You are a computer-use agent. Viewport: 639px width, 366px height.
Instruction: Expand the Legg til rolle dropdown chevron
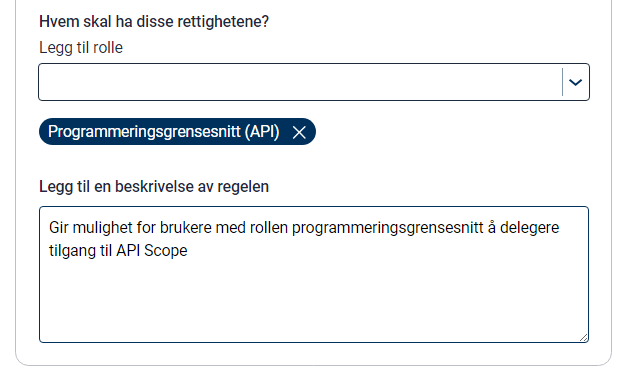(x=575, y=82)
